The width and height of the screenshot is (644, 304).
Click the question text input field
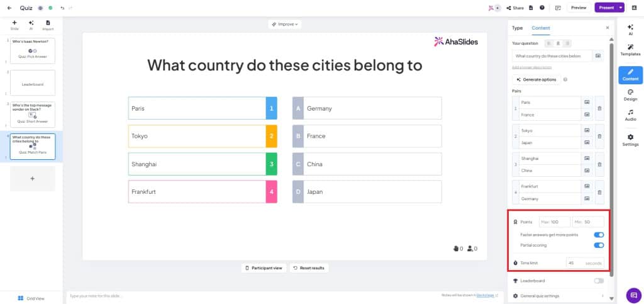click(x=552, y=56)
